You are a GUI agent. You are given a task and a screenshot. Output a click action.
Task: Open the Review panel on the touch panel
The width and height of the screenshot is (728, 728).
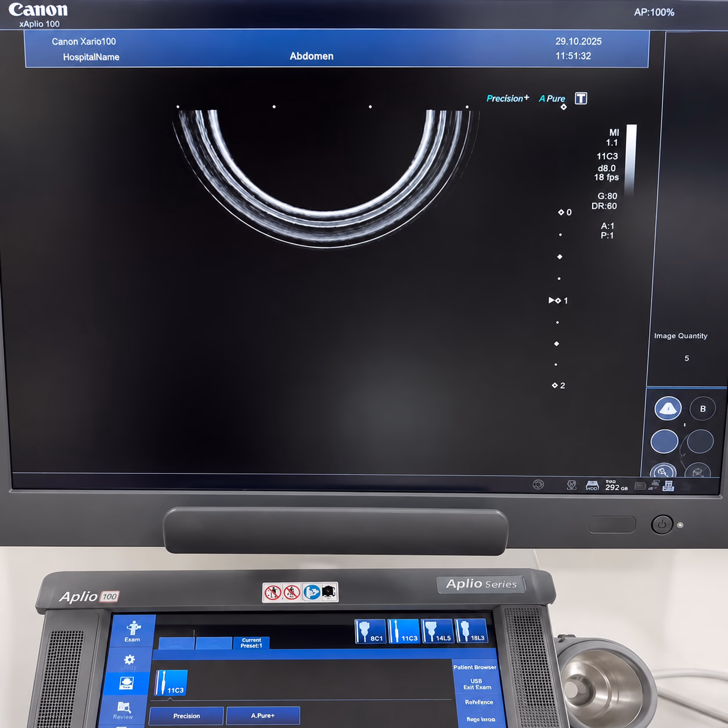tap(124, 710)
